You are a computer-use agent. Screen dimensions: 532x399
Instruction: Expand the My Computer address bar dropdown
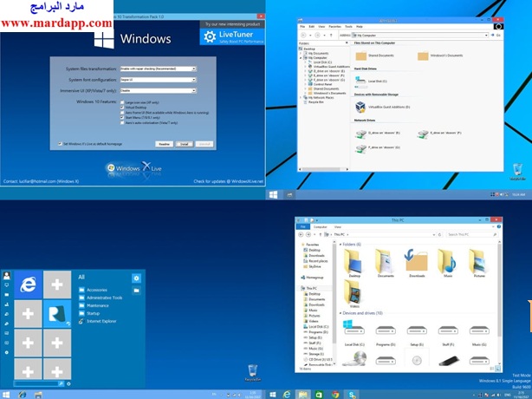[486, 36]
